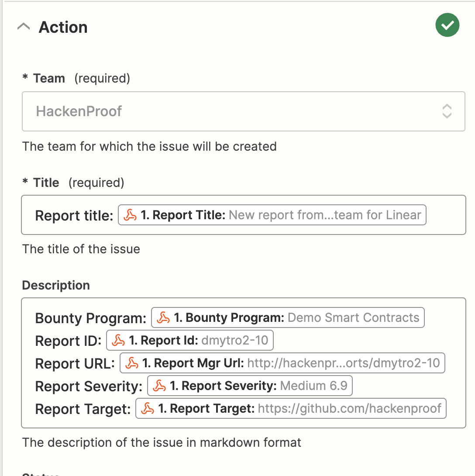Select the 'Demo Smart Contracts' mapped value
This screenshot has height=476, width=475.
(353, 318)
